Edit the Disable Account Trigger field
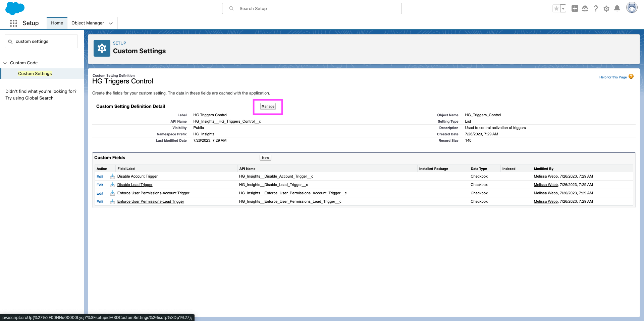This screenshot has width=644, height=321. 100,177
